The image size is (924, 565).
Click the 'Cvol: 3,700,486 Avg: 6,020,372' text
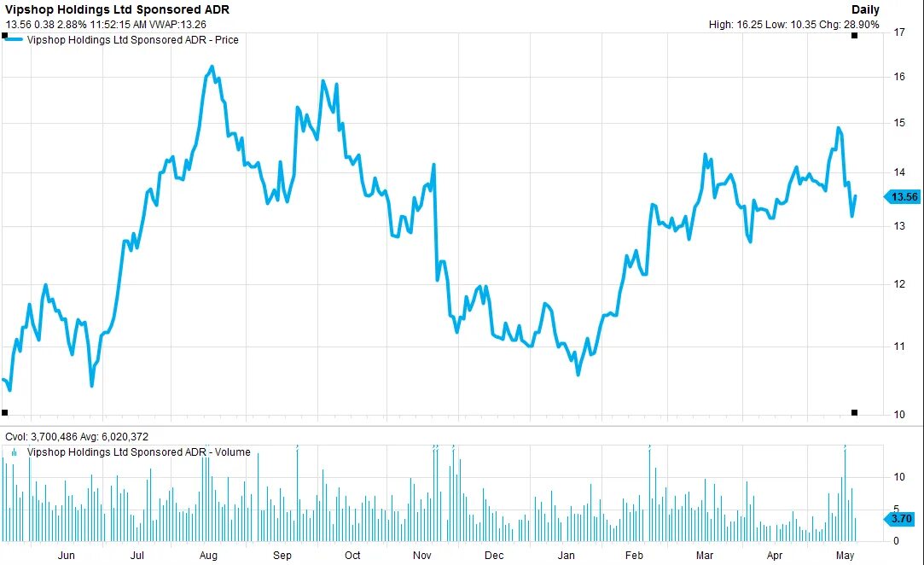pyautogui.click(x=77, y=437)
